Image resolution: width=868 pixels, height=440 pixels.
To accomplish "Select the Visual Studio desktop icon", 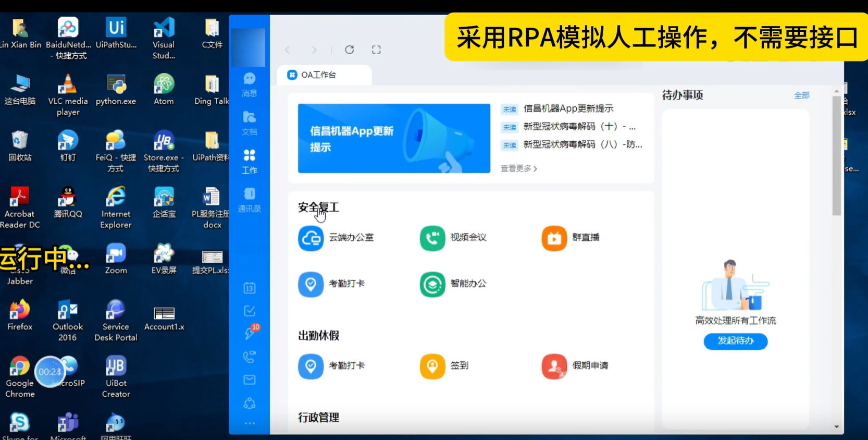I will (x=164, y=39).
